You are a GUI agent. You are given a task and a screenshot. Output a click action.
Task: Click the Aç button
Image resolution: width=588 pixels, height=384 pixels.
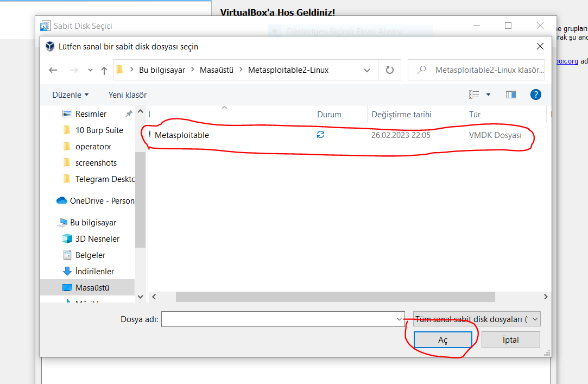click(443, 340)
